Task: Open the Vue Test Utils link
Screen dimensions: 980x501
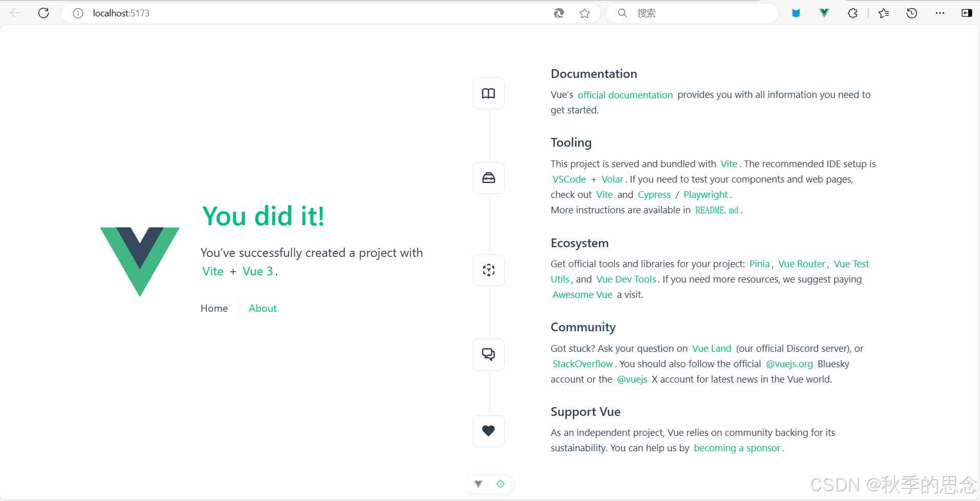Action: [x=851, y=264]
